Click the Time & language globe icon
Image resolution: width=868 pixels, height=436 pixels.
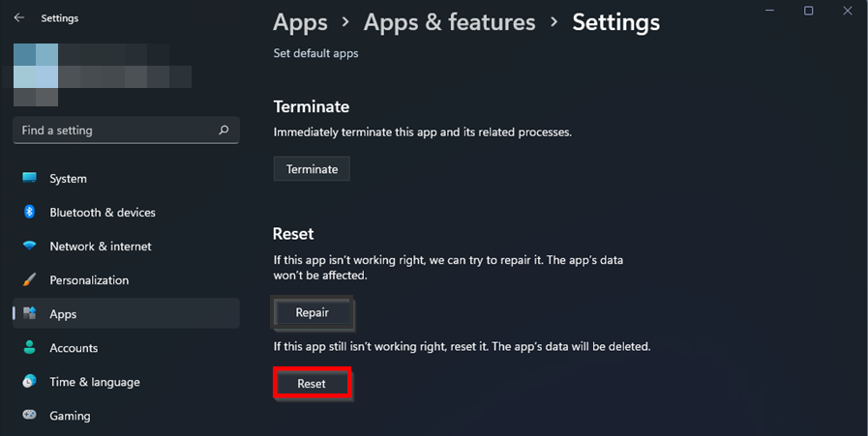30,382
